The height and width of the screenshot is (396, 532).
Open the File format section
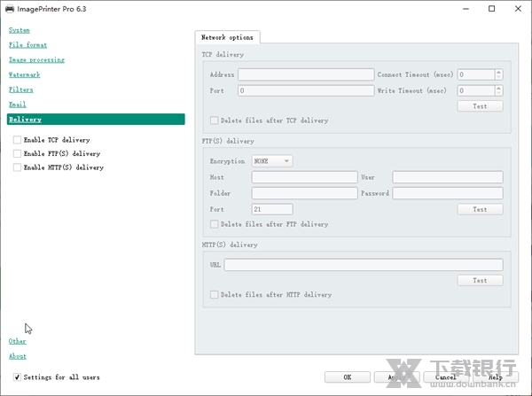tap(27, 45)
